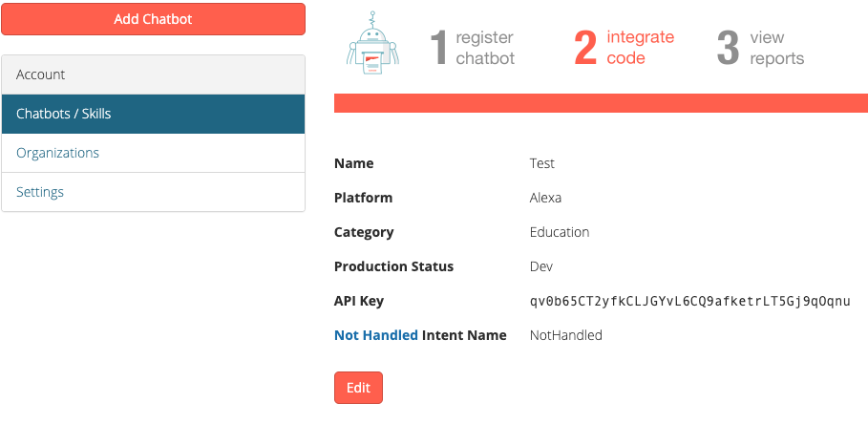Click the API key string value
Viewport: 868px width, 424px height.
click(x=689, y=301)
